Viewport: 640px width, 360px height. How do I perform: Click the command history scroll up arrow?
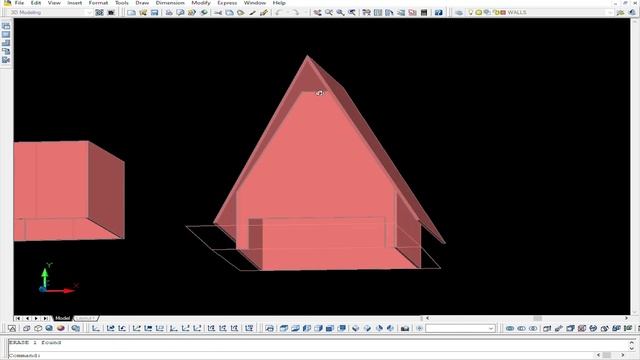coord(632,342)
